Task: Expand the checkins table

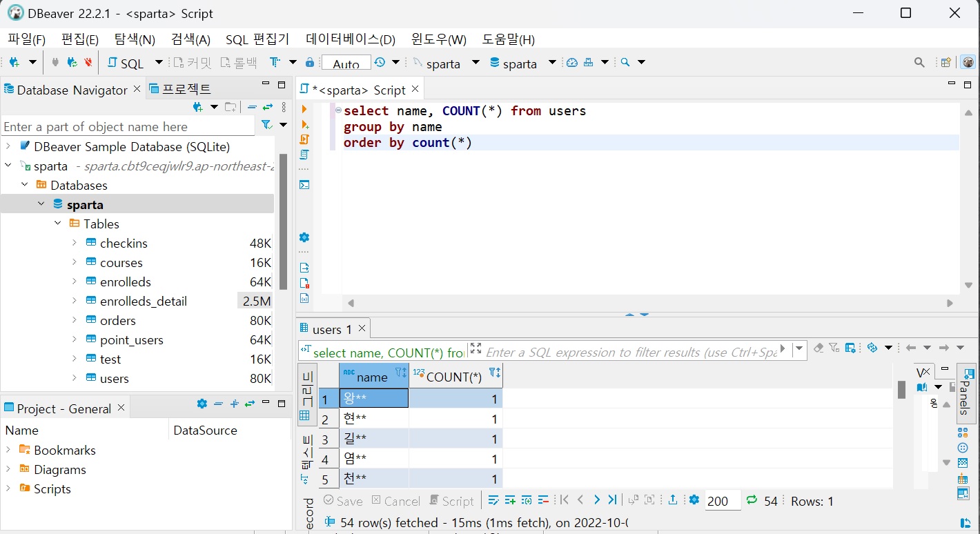Action: pyautogui.click(x=75, y=243)
